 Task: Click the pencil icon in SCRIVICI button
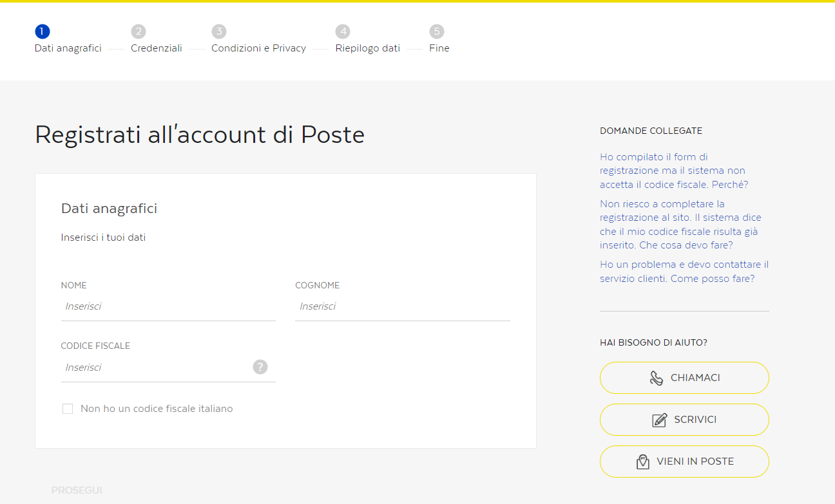pyautogui.click(x=660, y=420)
